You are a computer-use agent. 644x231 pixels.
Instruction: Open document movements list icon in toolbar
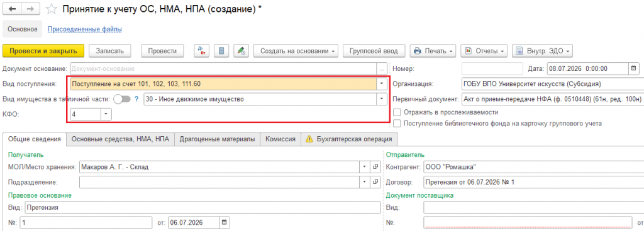click(x=221, y=51)
